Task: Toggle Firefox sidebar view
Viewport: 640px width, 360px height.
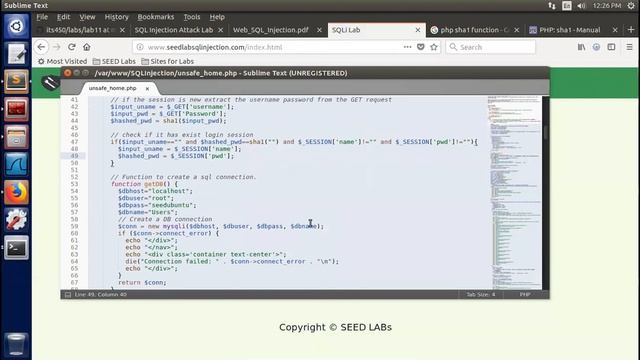Action: pos(611,47)
